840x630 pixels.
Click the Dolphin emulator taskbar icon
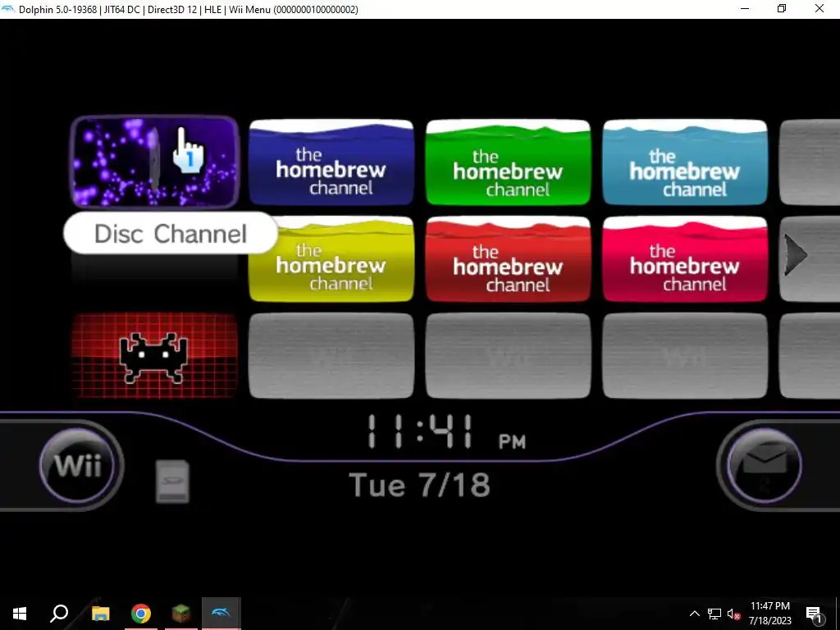coord(221,614)
